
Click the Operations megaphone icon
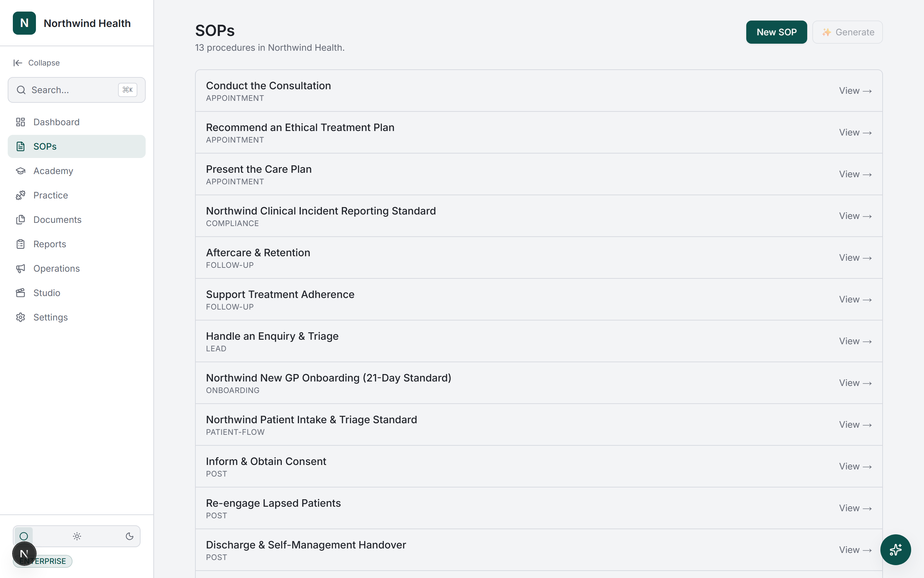[x=21, y=269]
